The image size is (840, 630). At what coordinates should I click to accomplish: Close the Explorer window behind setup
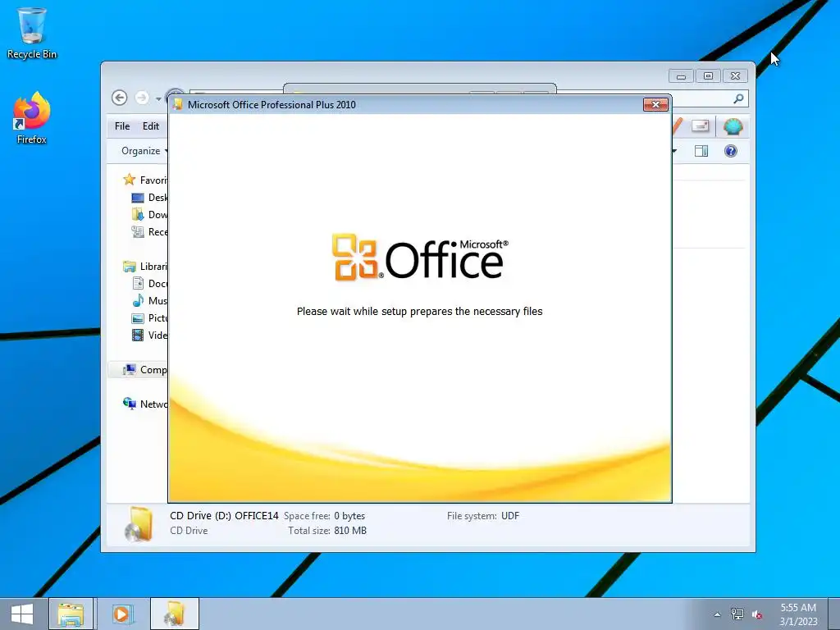pos(736,76)
